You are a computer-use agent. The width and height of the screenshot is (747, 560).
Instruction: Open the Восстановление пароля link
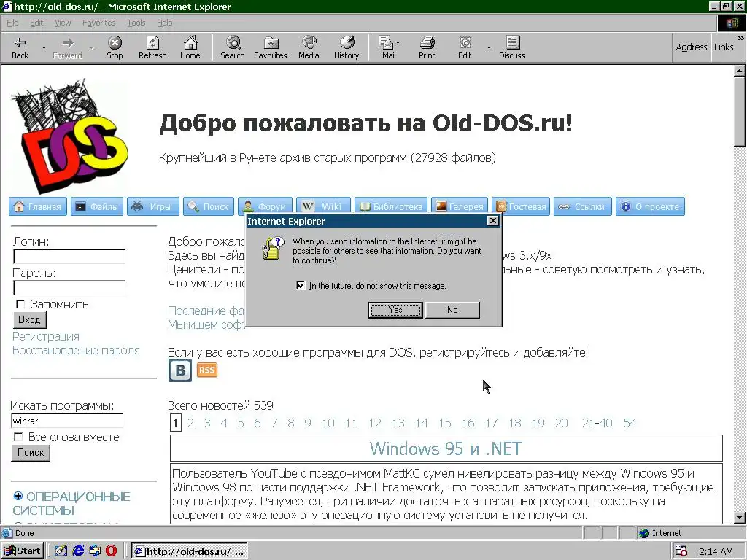(76, 351)
